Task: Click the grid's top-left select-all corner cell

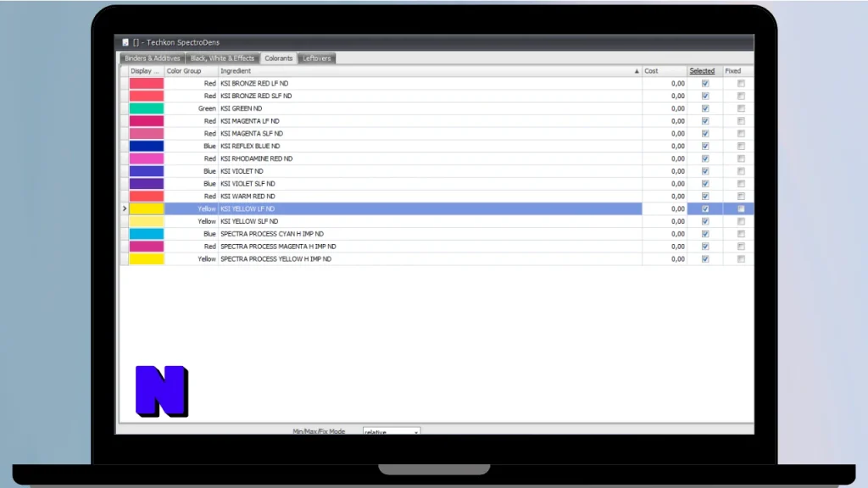Action: 125,71
